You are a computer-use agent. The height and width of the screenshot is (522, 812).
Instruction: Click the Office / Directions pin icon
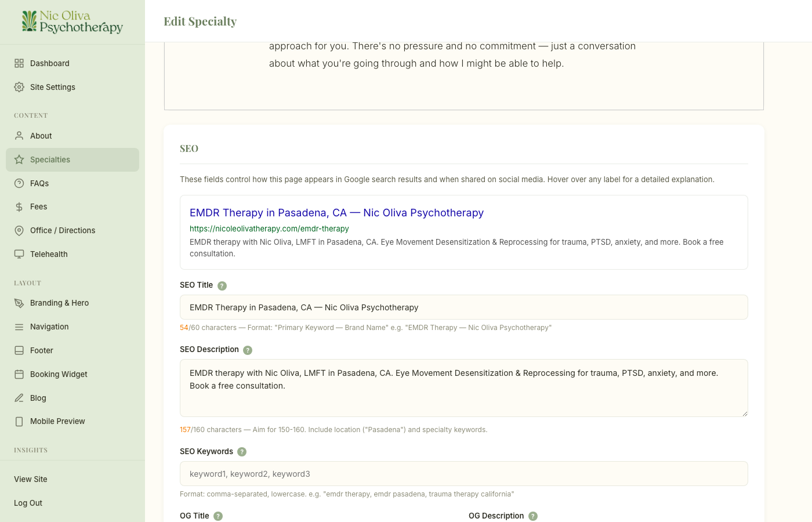19,230
